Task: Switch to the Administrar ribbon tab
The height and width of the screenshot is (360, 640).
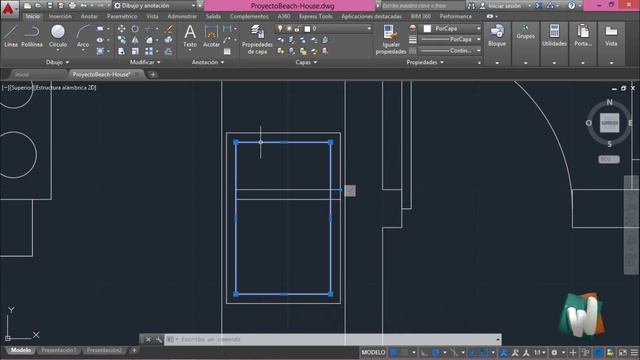Action: click(182, 16)
